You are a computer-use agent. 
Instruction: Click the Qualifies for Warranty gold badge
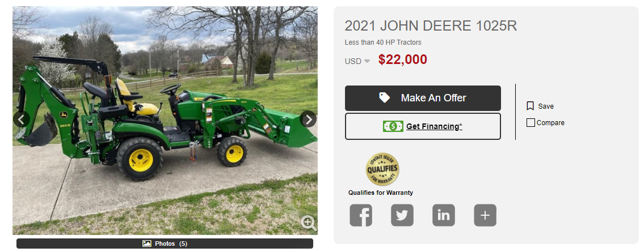click(382, 169)
